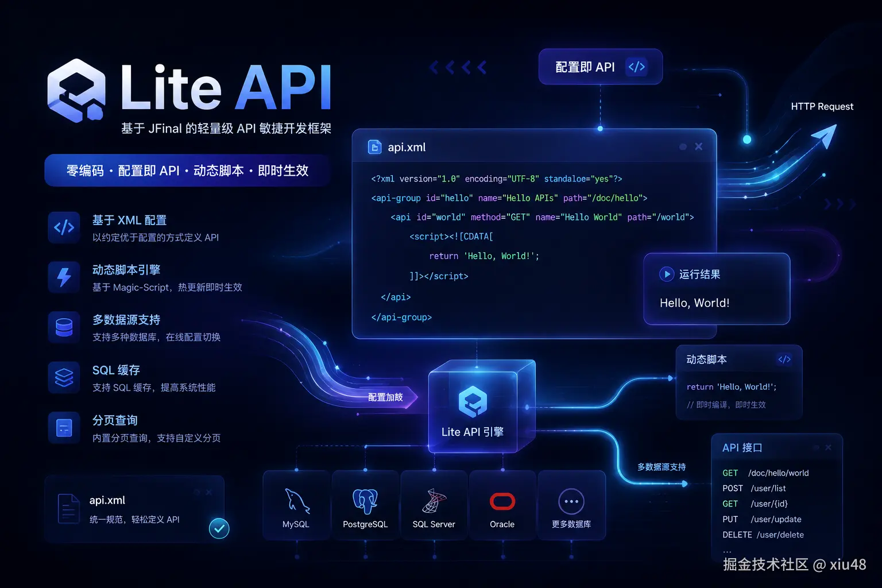Click the file icon in the bottom-left api.xml card
The width and height of the screenshot is (882, 588).
point(68,509)
